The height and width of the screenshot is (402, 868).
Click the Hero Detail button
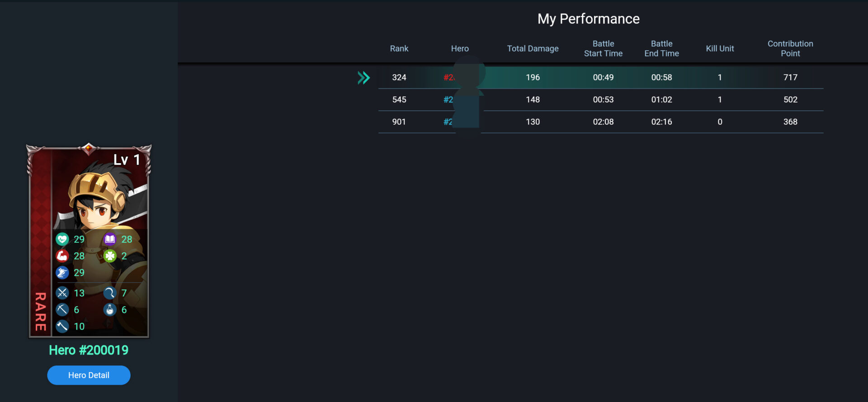click(x=89, y=375)
